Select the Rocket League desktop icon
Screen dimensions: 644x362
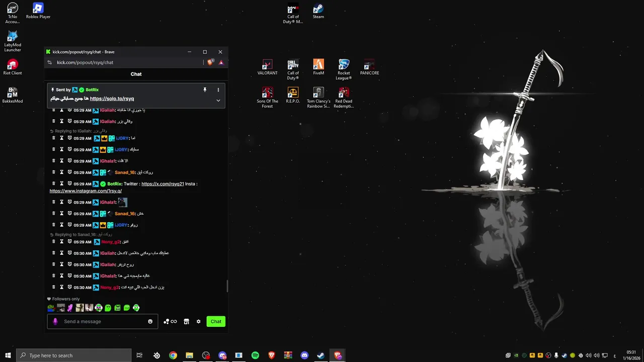pyautogui.click(x=344, y=69)
